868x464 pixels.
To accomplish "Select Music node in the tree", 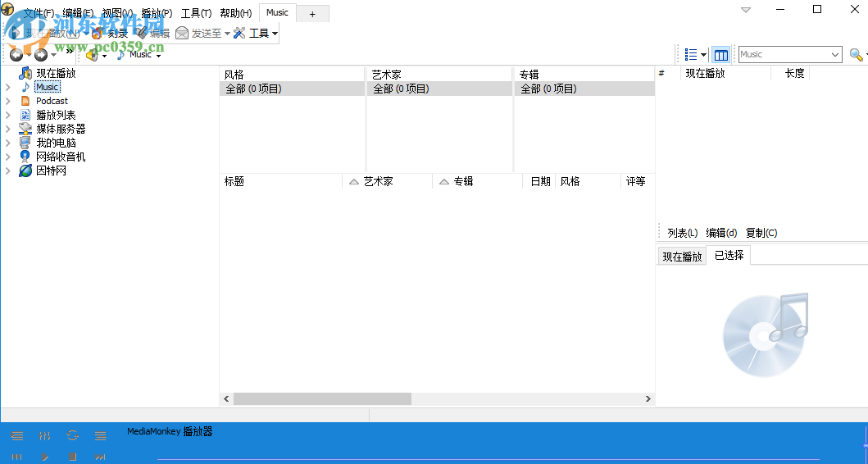I will tap(47, 87).
